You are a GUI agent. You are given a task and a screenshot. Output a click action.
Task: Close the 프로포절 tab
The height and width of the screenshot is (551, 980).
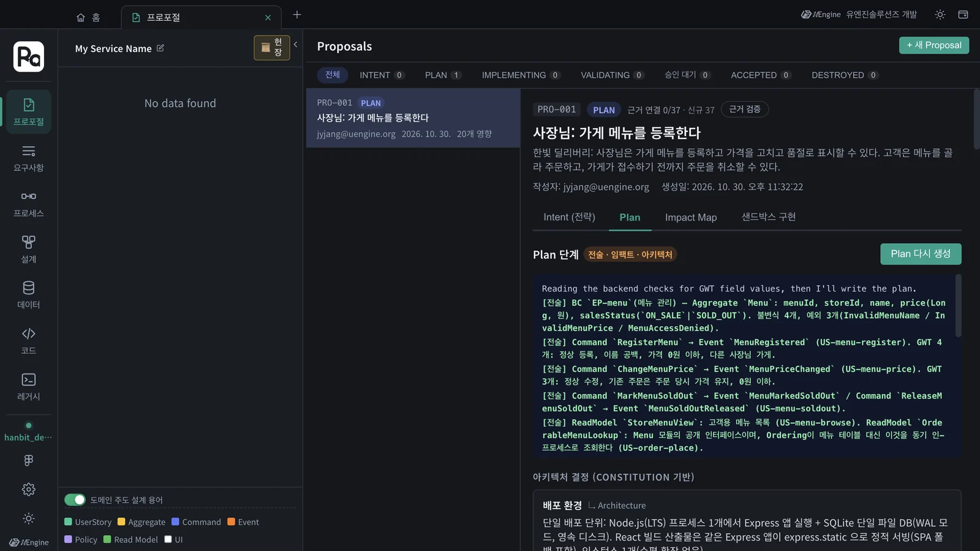point(268,18)
